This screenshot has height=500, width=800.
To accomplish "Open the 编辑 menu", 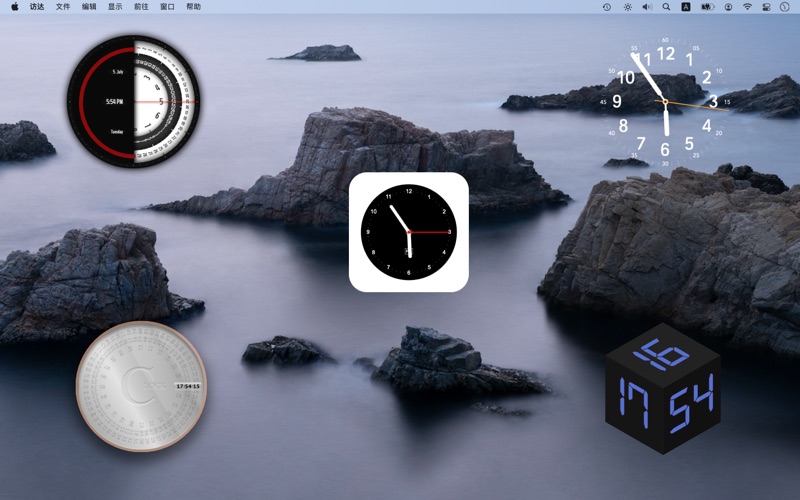I will click(89, 7).
